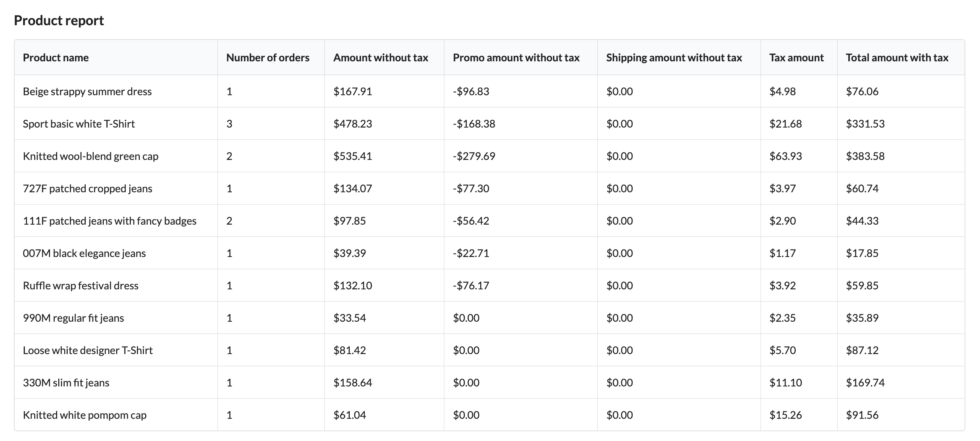Click the $132.10 amount cell

pos(353,285)
